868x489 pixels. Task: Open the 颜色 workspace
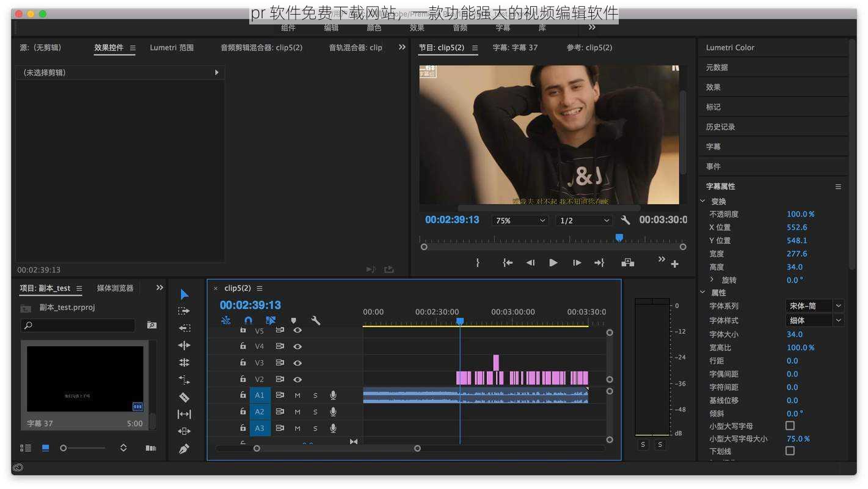coord(374,28)
